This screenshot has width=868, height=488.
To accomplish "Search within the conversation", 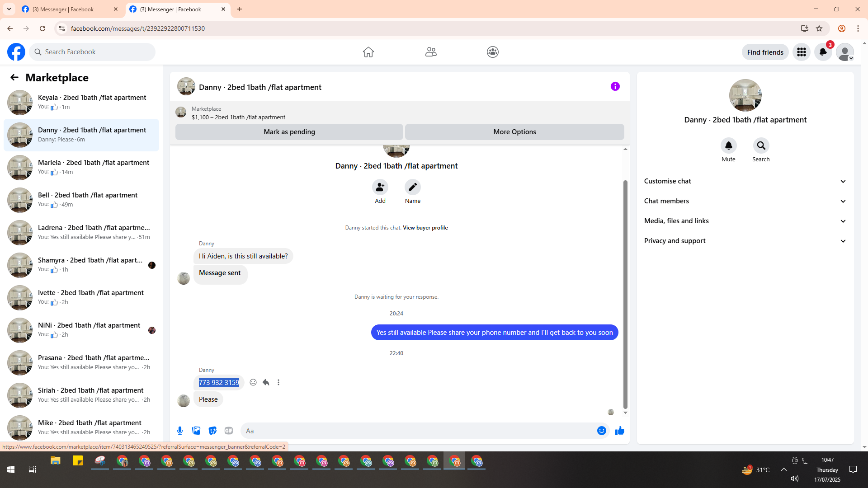I will [x=761, y=145].
